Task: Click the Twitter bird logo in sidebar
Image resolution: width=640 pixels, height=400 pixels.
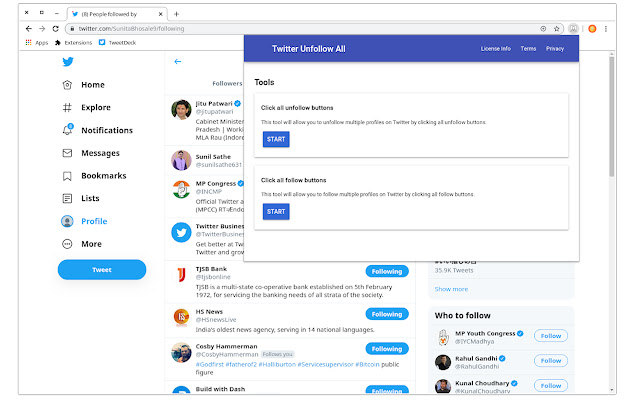Action: tap(68, 62)
